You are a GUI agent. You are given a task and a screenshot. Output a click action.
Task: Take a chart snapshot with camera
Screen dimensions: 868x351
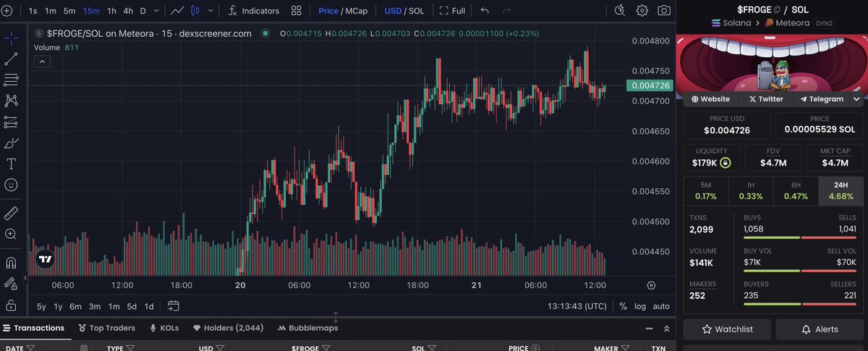tap(663, 11)
